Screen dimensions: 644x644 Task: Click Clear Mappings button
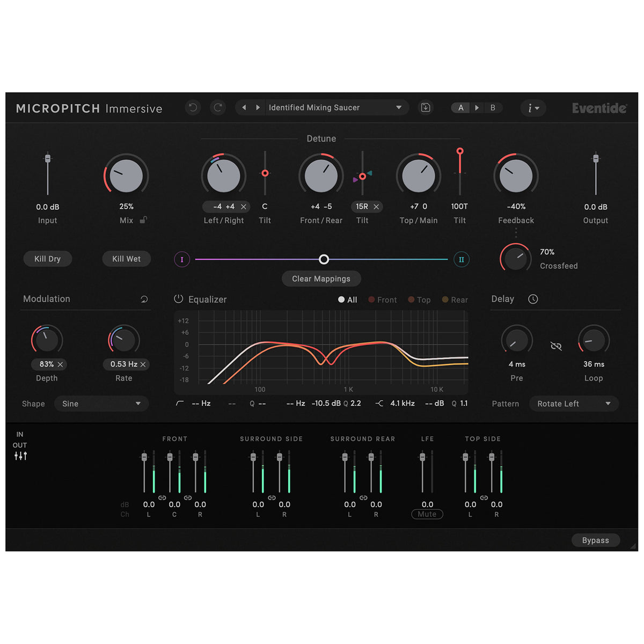[x=321, y=279]
